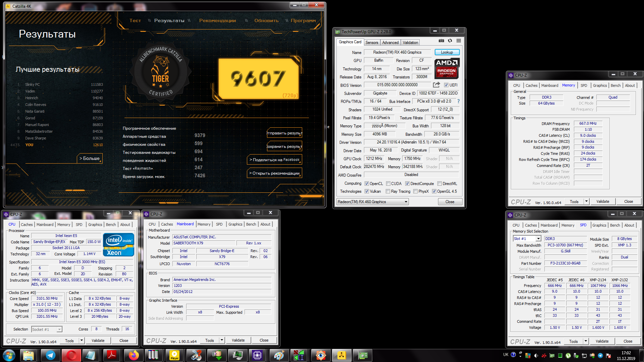Click the help icon in the system tray

click(513, 355)
